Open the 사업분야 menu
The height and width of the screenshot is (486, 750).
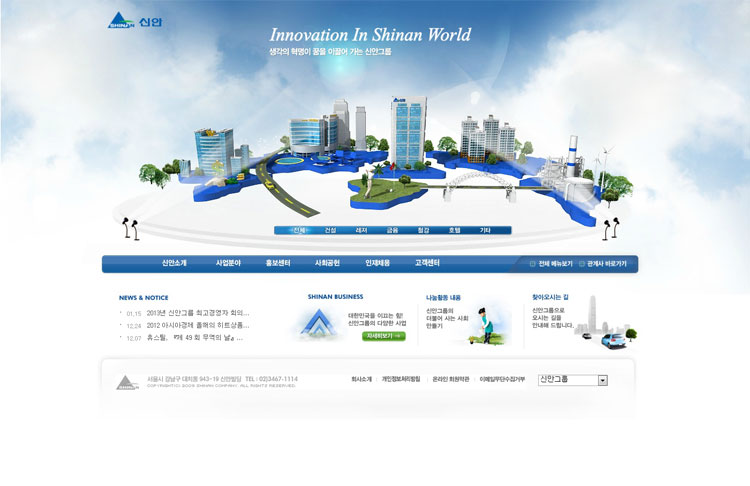pos(228,263)
